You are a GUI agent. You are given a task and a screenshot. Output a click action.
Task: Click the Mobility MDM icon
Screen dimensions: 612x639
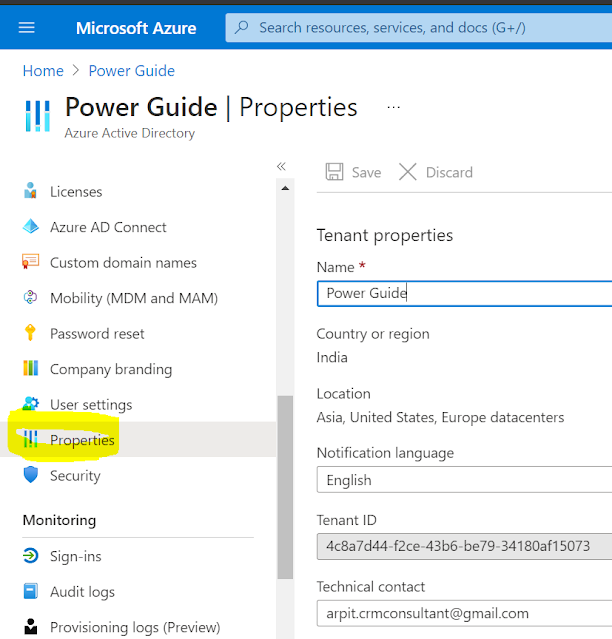coord(31,297)
